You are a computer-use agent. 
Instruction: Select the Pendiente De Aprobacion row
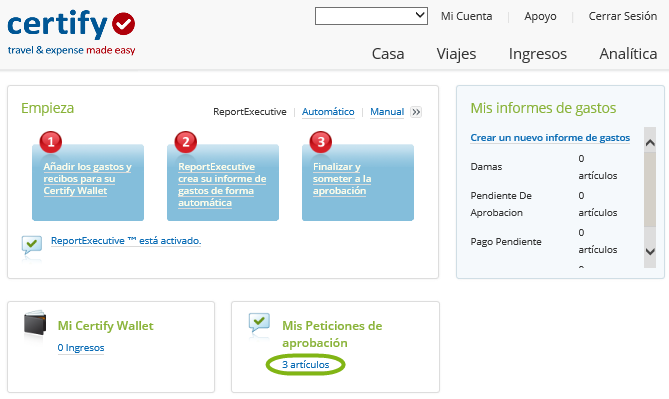point(544,204)
